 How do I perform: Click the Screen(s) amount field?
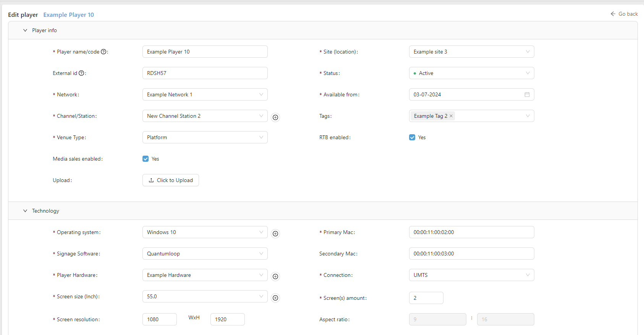click(426, 298)
